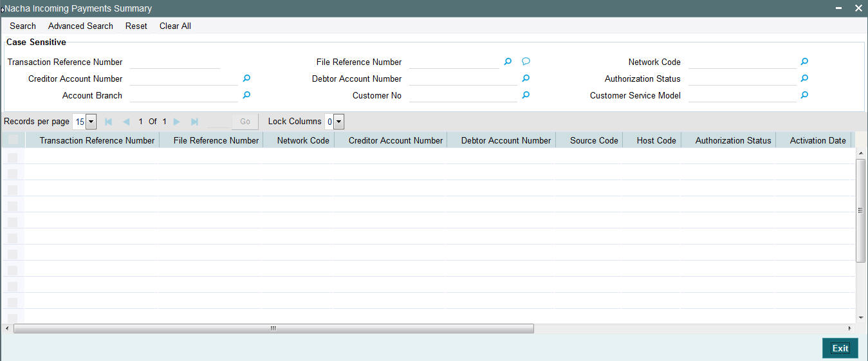Focus the File Reference Number input field
The height and width of the screenshot is (361, 868).
tap(454, 62)
